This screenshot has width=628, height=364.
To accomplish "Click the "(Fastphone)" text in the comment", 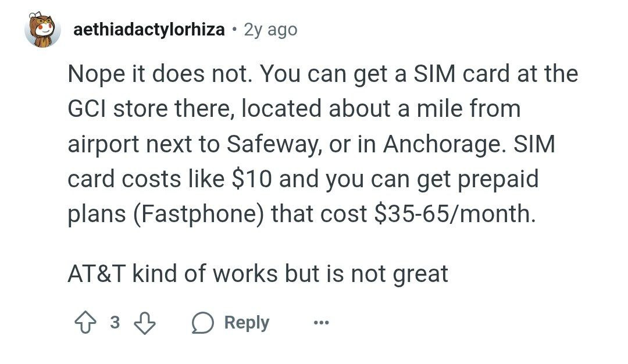I will tap(195, 215).
